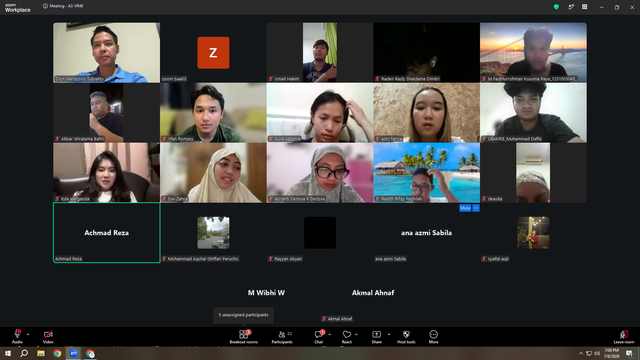Click Mohammad Aqshal Ghiffari Perucho's profile picture
This screenshot has height=360, width=640.
pyautogui.click(x=213, y=233)
